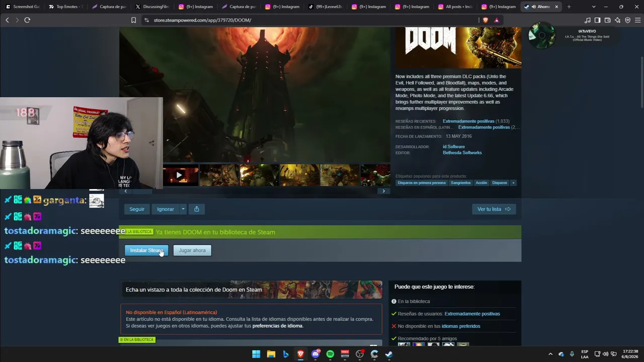The width and height of the screenshot is (644, 362).
Task: Click the t.A.T.u. album art thumbnail
Action: pyautogui.click(x=542, y=35)
